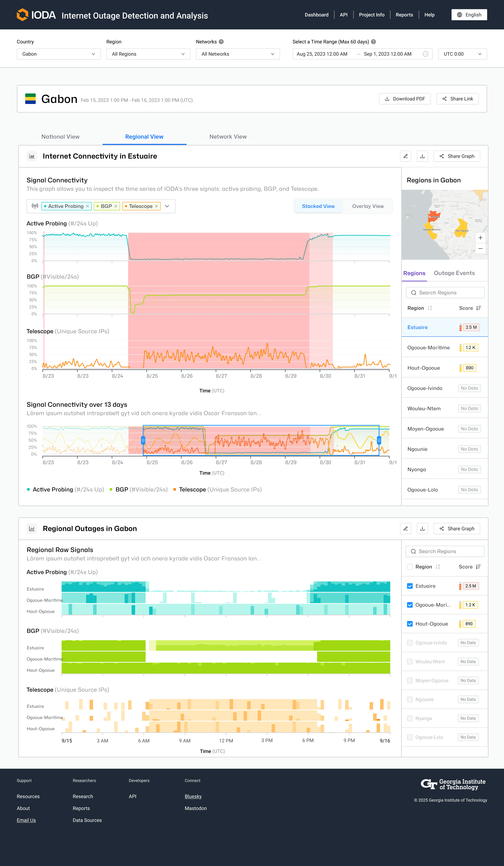
Task: Switch to the Network View tab
Action: click(228, 137)
